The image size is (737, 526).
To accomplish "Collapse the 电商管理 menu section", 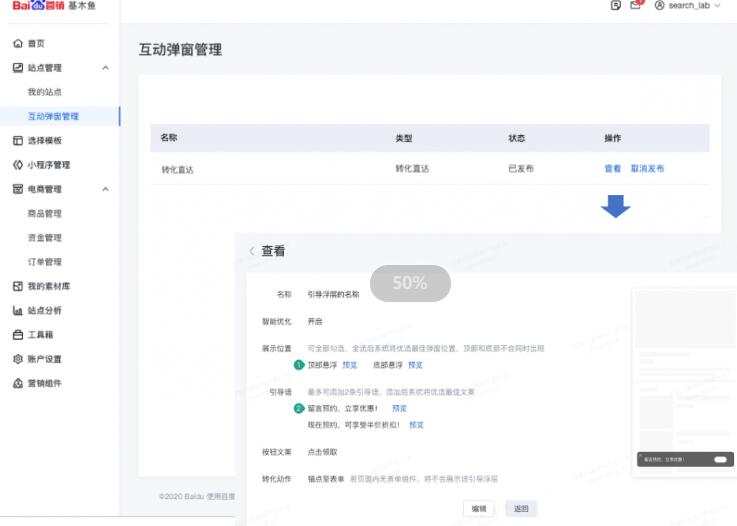I will [106, 189].
